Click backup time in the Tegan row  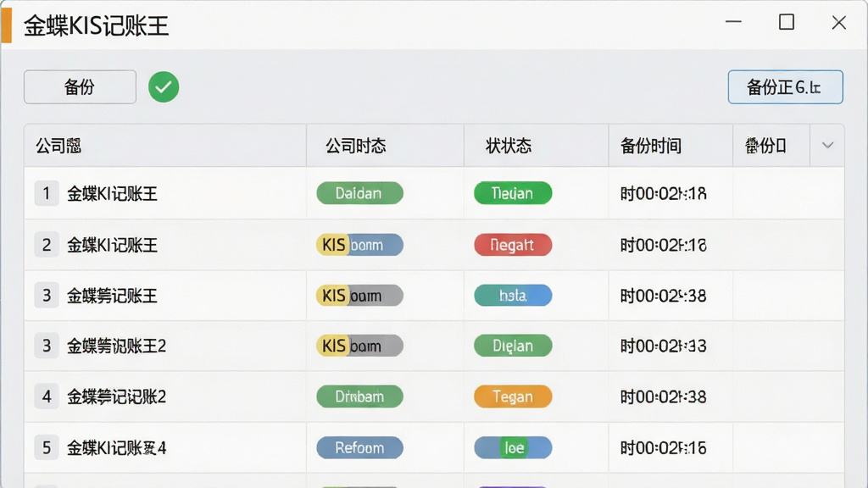(x=663, y=397)
